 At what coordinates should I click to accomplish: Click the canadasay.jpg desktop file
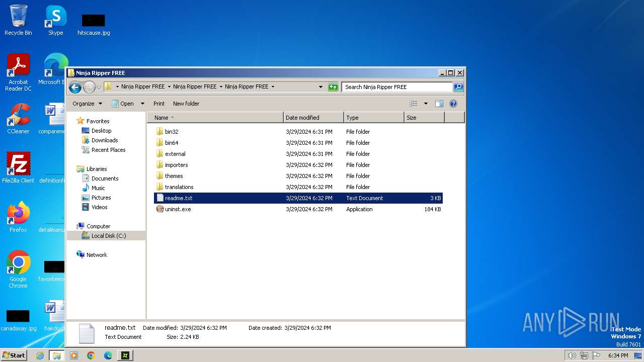tap(18, 320)
